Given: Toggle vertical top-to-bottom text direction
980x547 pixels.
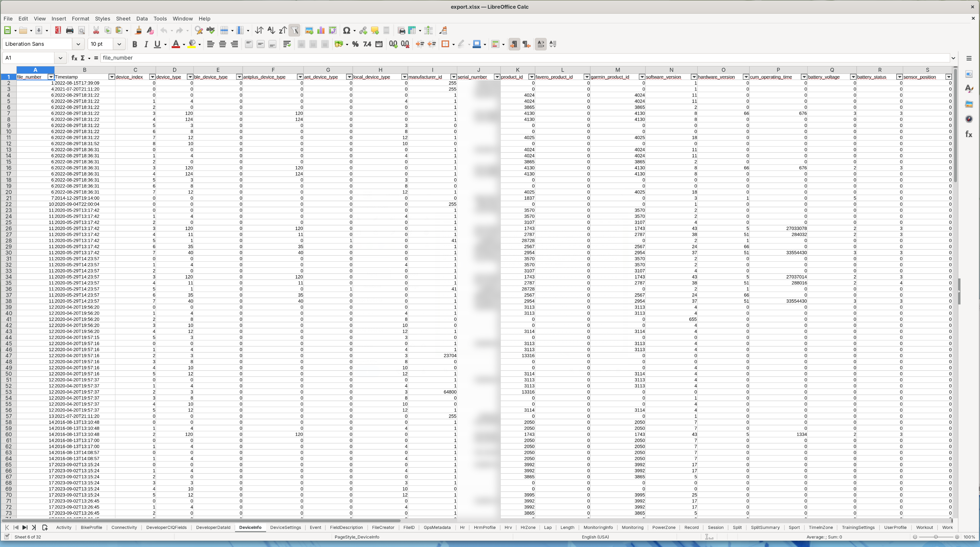Looking at the screenshot, I should click(x=553, y=44).
